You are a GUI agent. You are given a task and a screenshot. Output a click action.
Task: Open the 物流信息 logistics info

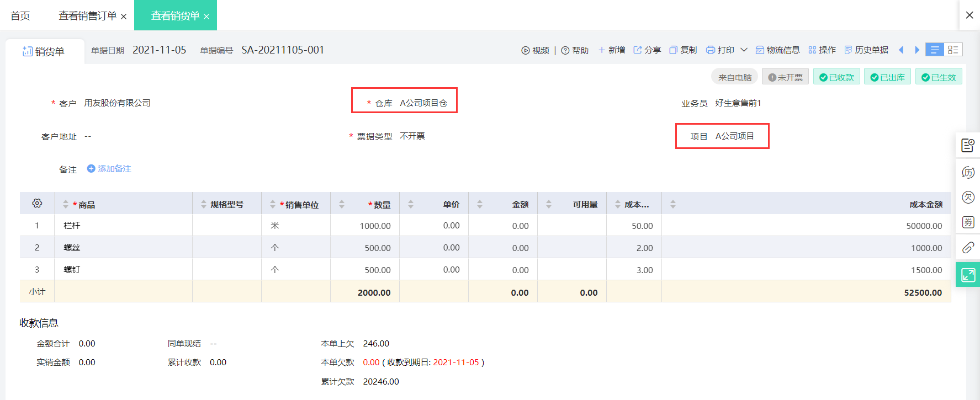tap(777, 50)
